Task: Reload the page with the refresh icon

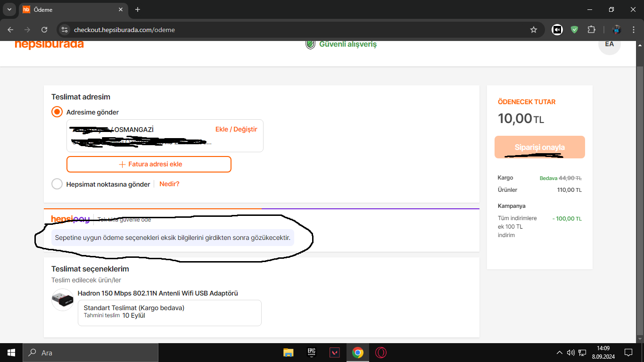Action: 44,30
